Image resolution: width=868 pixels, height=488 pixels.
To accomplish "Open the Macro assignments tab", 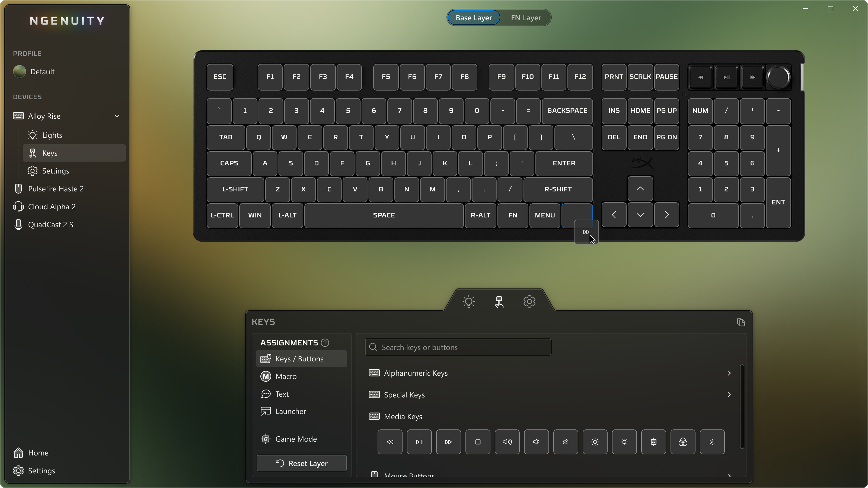I will 286,376.
